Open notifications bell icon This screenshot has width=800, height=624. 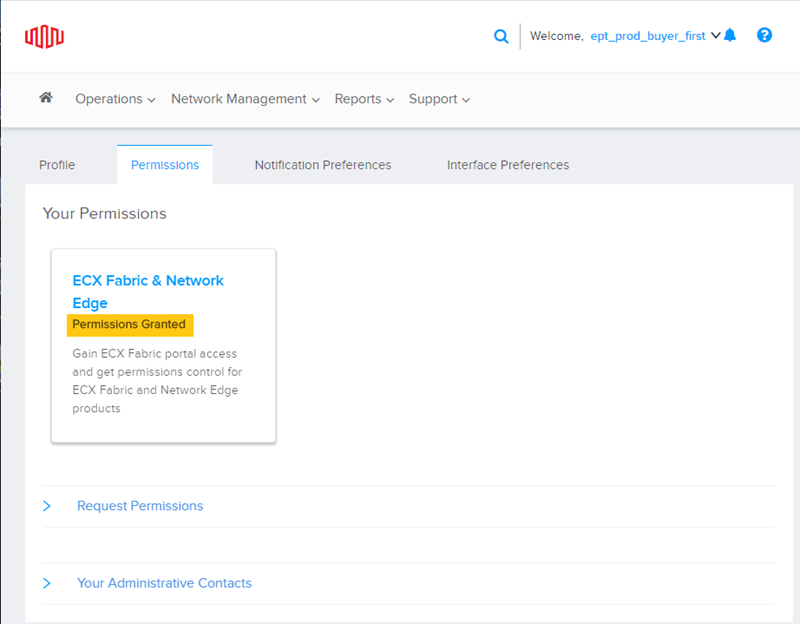pos(730,35)
